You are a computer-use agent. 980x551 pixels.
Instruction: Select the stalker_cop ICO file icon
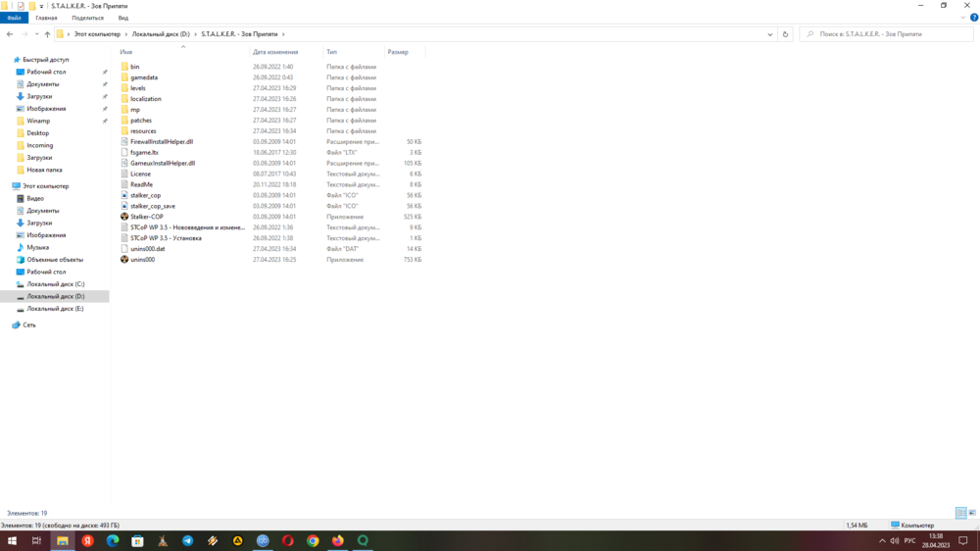(x=124, y=195)
